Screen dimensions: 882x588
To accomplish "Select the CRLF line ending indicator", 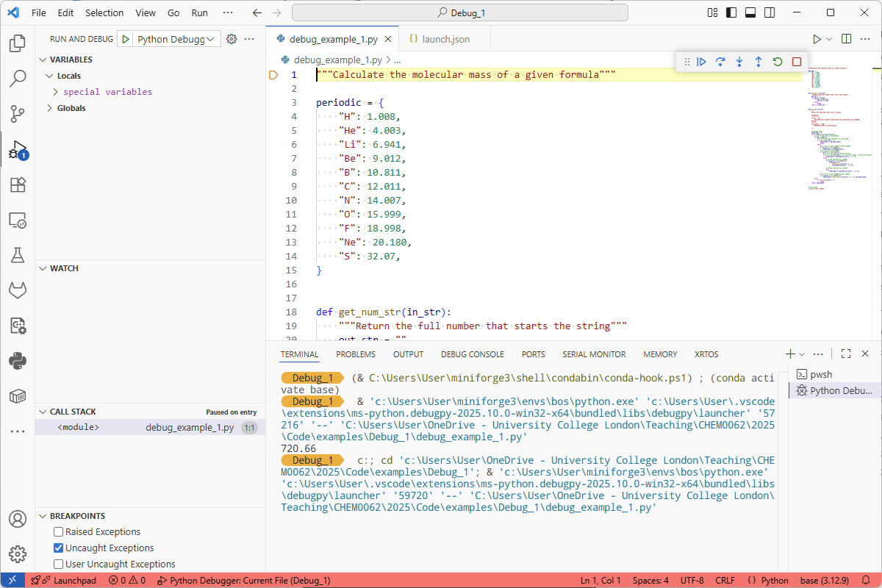I will (x=725, y=580).
